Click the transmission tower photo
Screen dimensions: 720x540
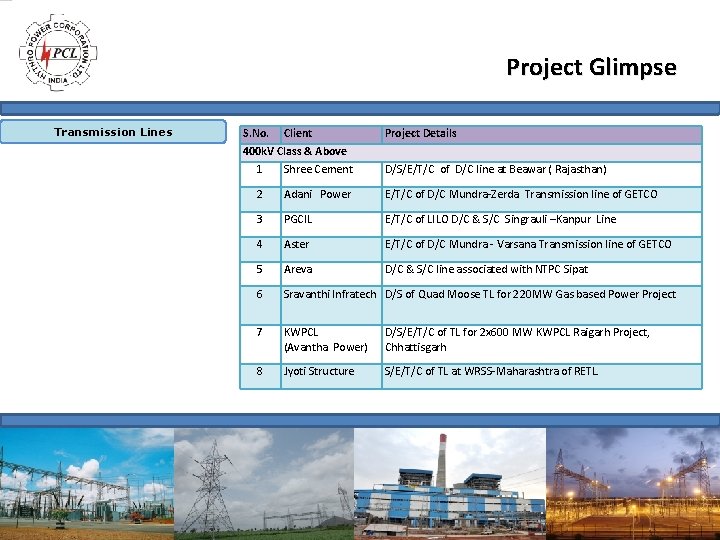264,484
